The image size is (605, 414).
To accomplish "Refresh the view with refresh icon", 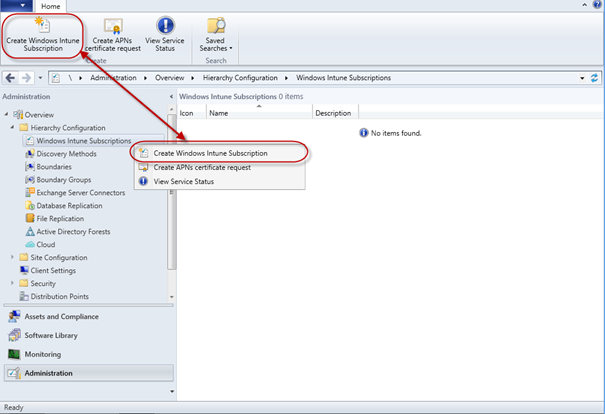I will click(x=594, y=78).
